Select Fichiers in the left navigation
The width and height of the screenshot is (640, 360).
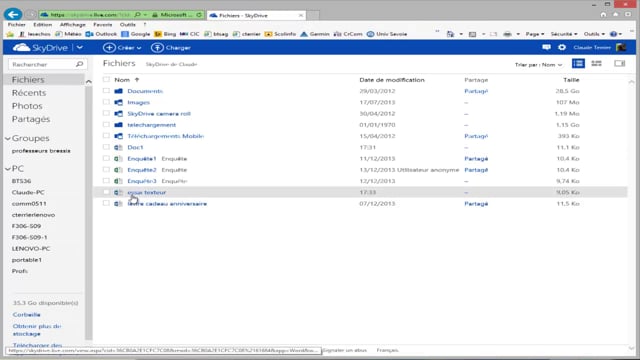tap(44, 80)
